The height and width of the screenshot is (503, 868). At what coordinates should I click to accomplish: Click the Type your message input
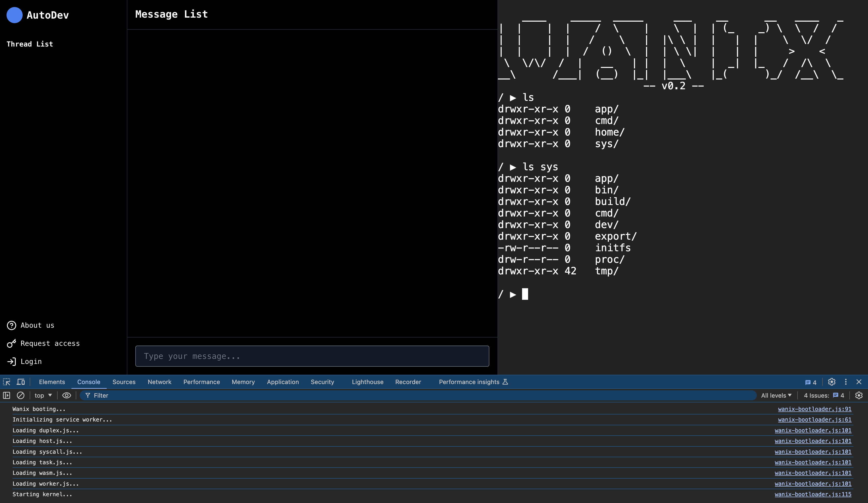(x=312, y=356)
